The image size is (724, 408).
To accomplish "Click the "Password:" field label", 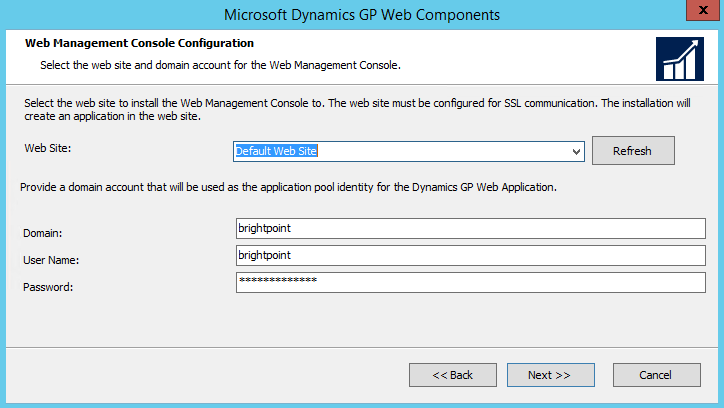I will tap(48, 287).
